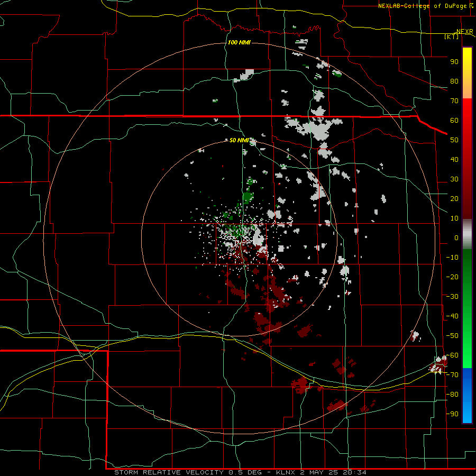Image resolution: width=476 pixels, height=476 pixels.
Task: Click the 0 knot scale label
Action: 456,238
